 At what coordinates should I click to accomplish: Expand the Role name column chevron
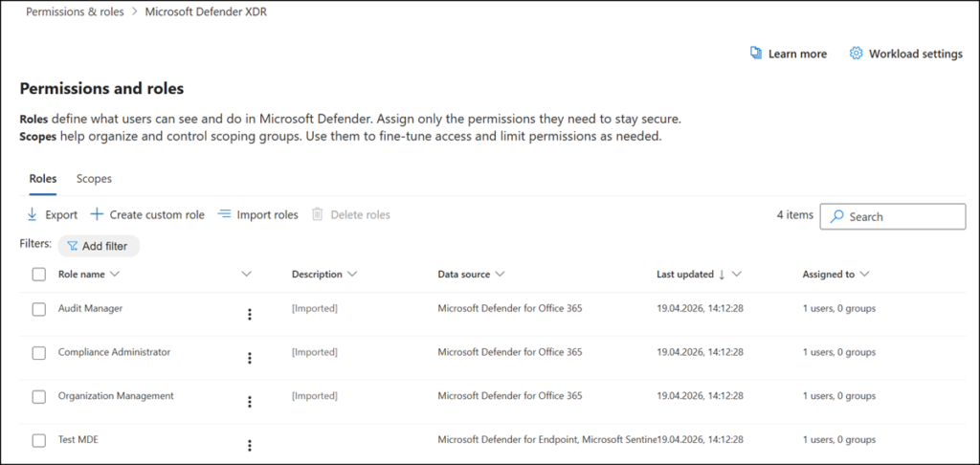(x=114, y=275)
